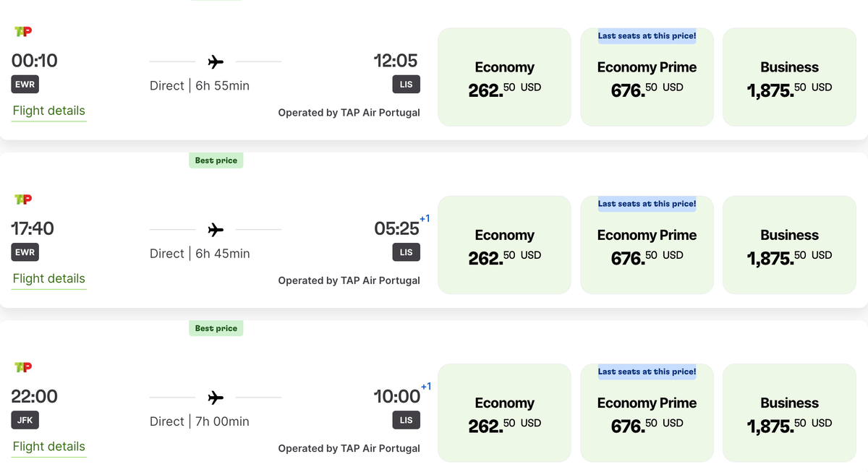
Task: Open Flight details for the 00:10 departure
Action: click(48, 111)
